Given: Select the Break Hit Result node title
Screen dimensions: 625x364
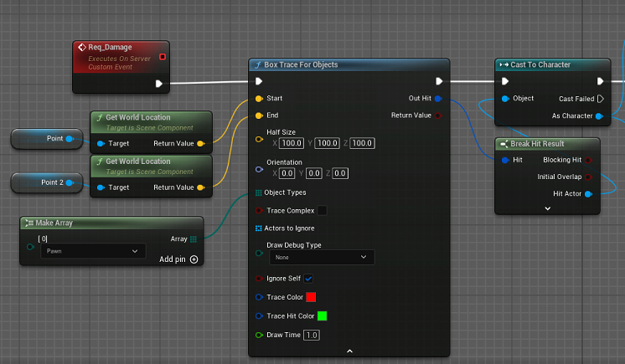Looking at the screenshot, I should (x=537, y=144).
